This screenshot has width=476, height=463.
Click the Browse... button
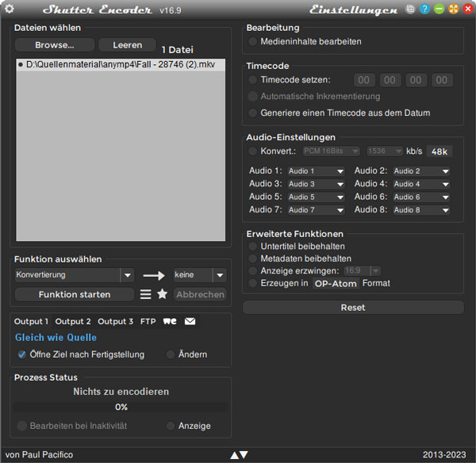point(55,45)
